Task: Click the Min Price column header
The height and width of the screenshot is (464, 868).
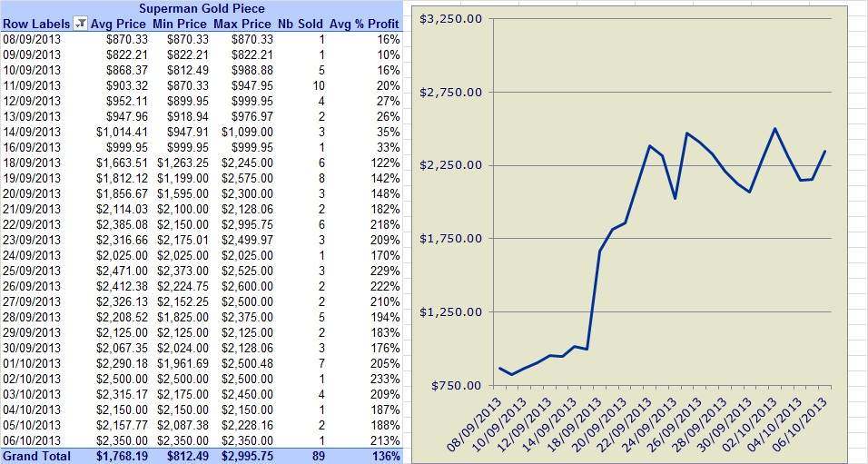Action: tap(180, 24)
